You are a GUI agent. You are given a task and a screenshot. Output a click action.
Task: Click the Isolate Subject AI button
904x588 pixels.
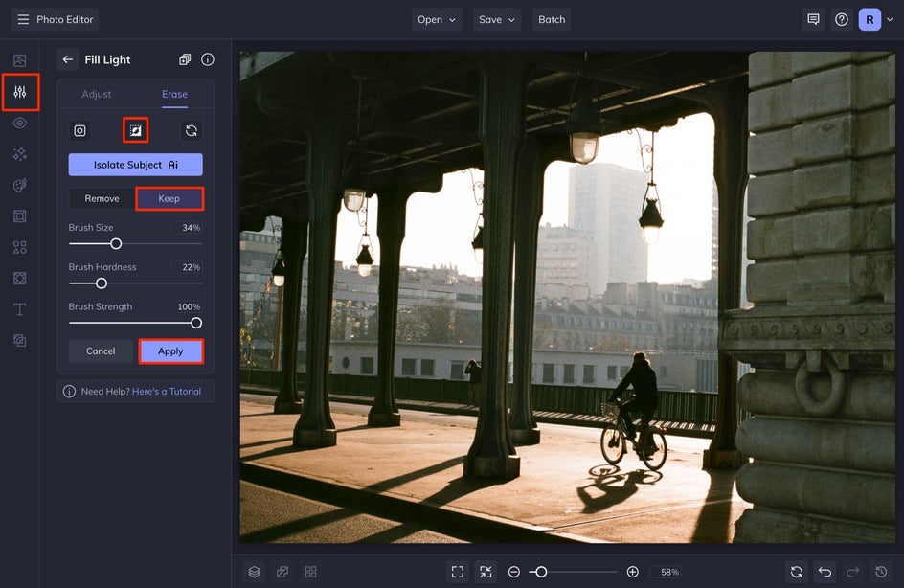pyautogui.click(x=135, y=165)
